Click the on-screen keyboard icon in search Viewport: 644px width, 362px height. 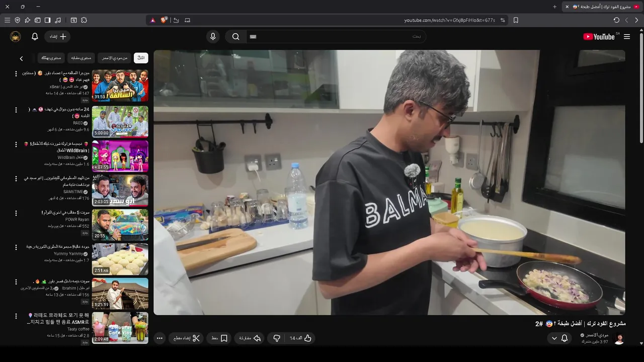point(253,37)
